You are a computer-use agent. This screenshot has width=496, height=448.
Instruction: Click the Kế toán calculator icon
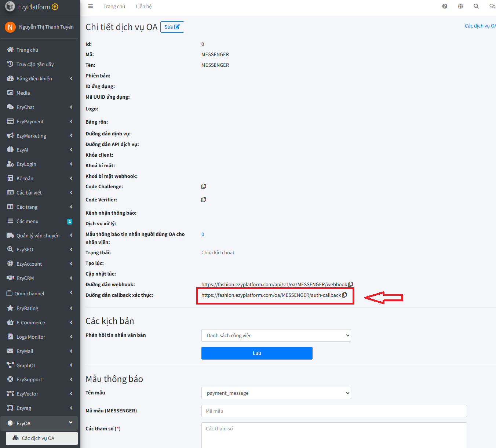(10, 178)
